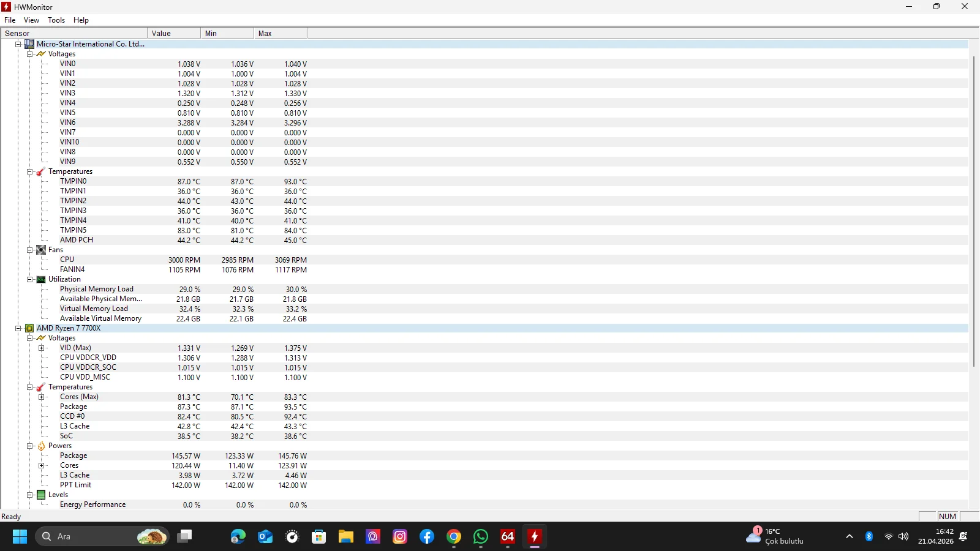Collapse the AMD Ryzen 7 7700X node

tap(18, 328)
